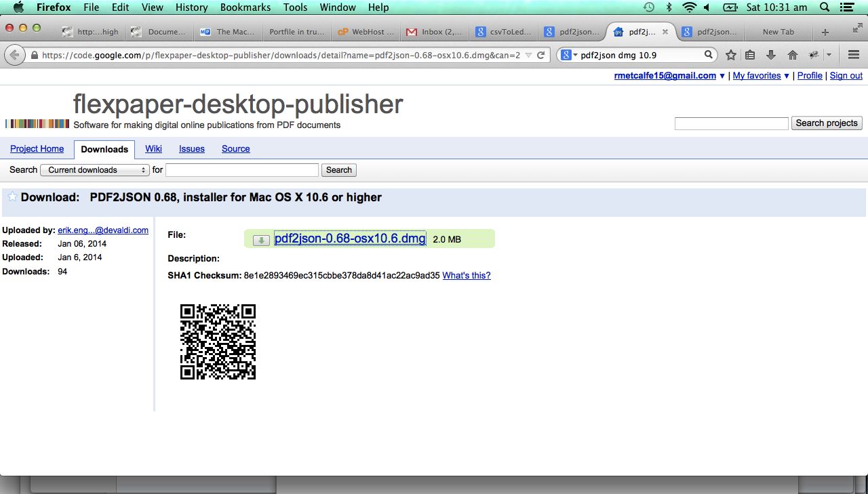The height and width of the screenshot is (494, 868).
Task: Enter fullscreen with the window arrows icon
Action: pos(856,28)
